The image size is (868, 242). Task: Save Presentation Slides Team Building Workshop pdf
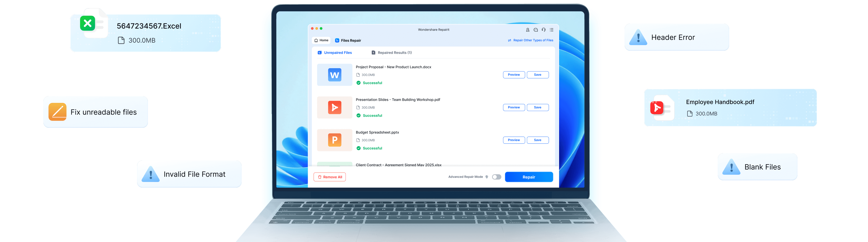pyautogui.click(x=538, y=107)
